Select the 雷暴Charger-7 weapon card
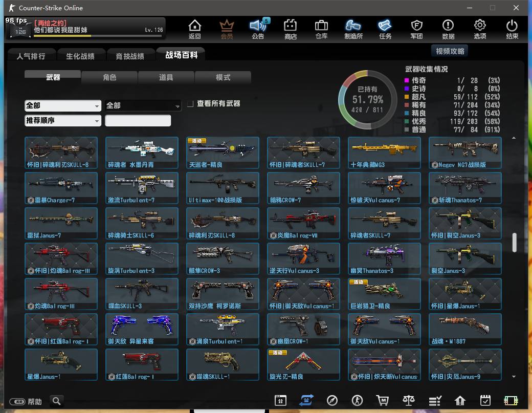Viewport: 532px width, 413px height. point(61,188)
